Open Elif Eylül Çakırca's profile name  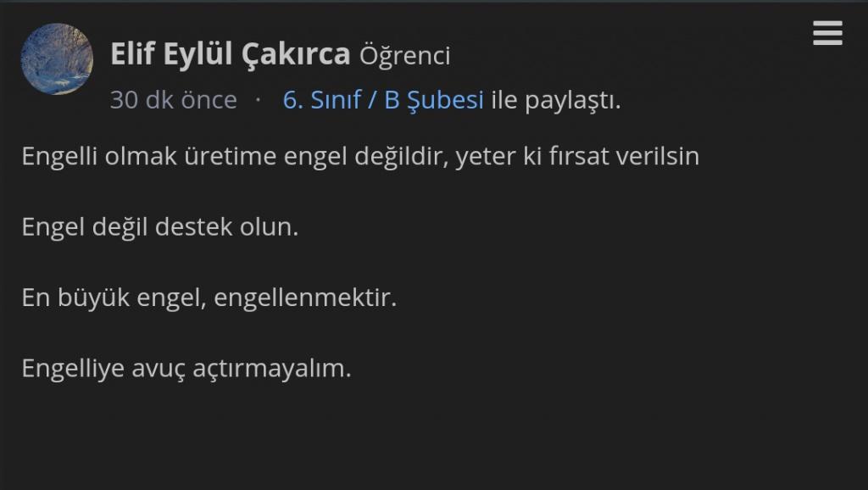(231, 54)
